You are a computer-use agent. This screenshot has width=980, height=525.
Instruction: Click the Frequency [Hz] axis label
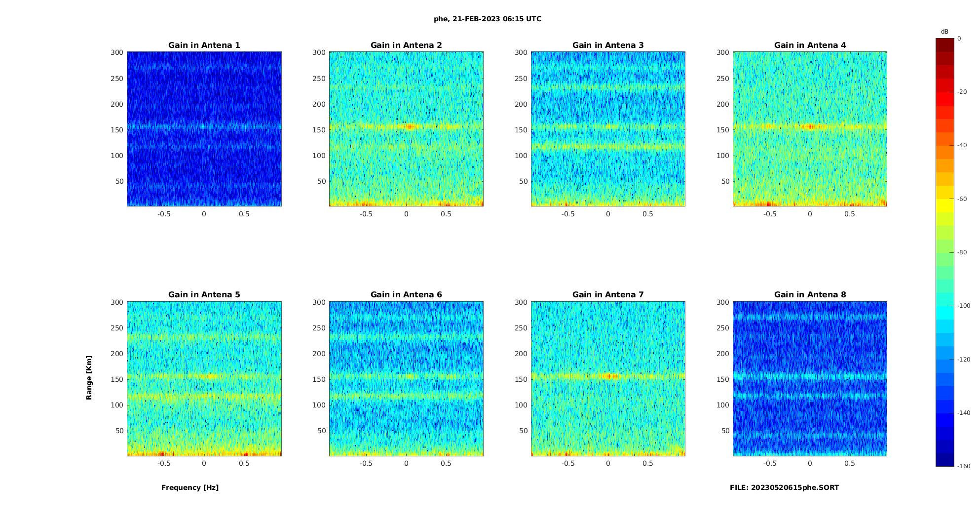click(x=190, y=487)
